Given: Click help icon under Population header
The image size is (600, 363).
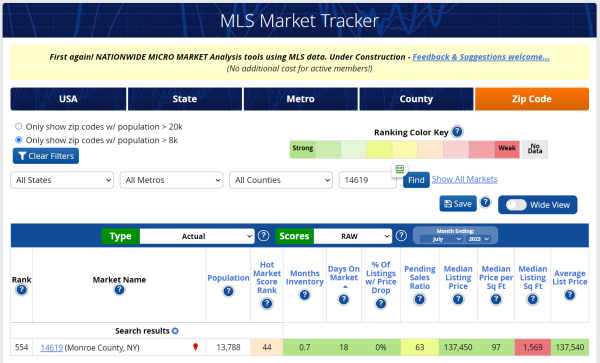Looking at the screenshot, I should [228, 291].
